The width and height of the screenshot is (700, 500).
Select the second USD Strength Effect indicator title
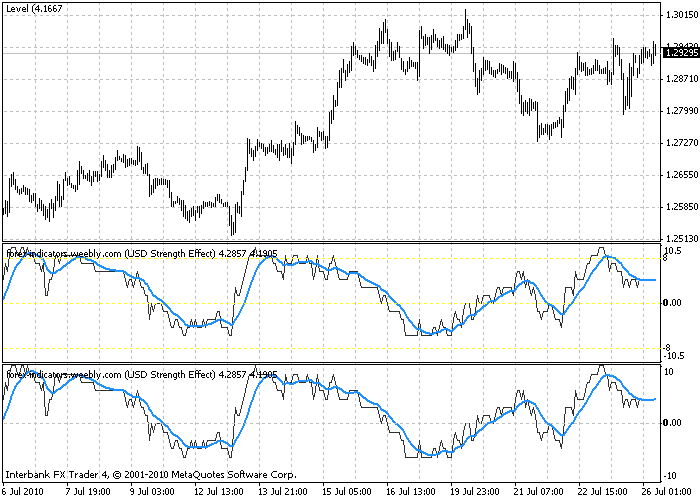point(142,375)
